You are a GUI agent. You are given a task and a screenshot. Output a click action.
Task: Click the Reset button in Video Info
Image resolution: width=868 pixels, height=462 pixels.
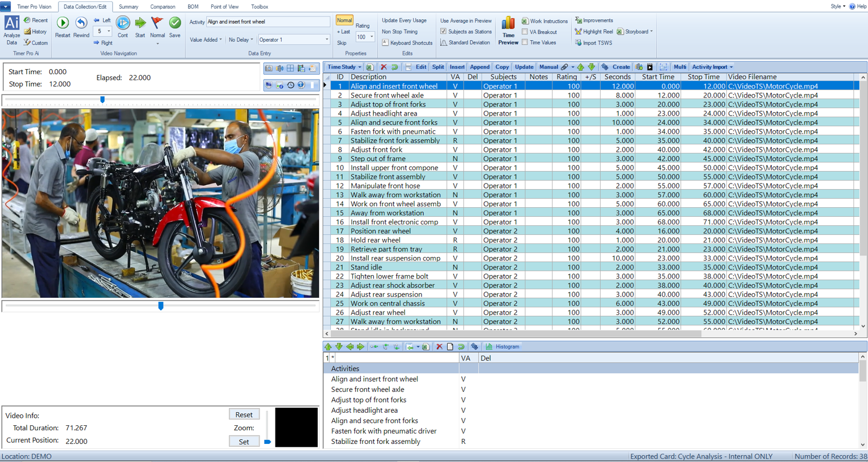tap(244, 414)
